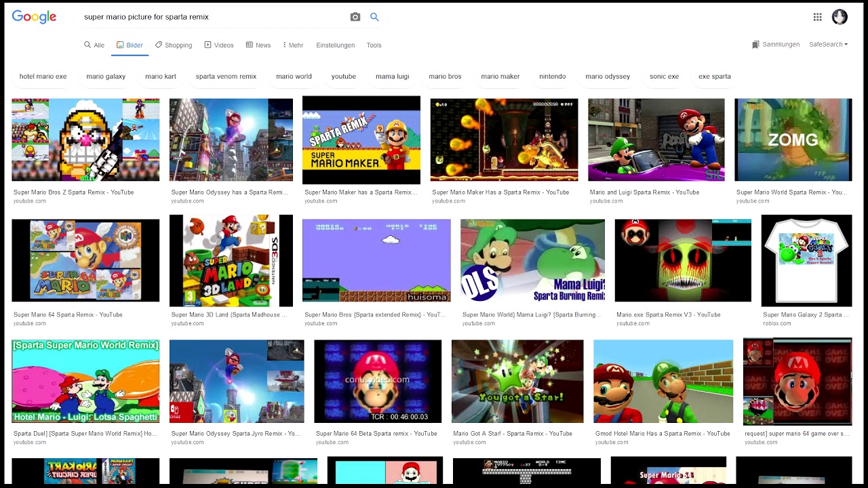
Task: Select the 'mario maker' suggestion chip
Action: tap(500, 77)
